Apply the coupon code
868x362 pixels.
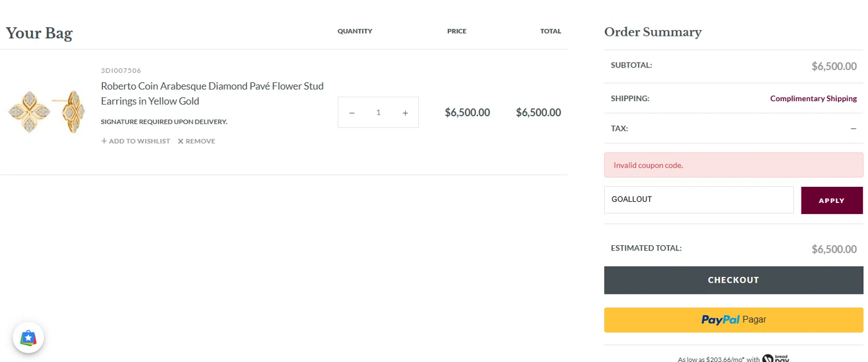click(832, 200)
